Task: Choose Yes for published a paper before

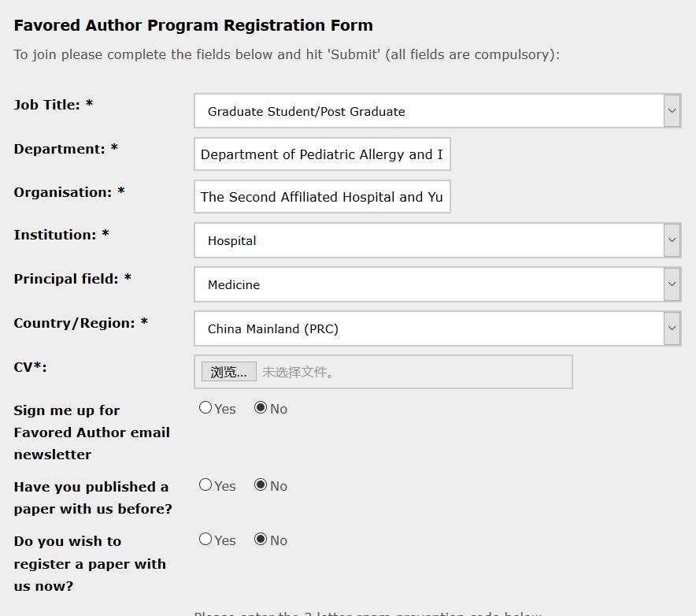Action: click(205, 485)
